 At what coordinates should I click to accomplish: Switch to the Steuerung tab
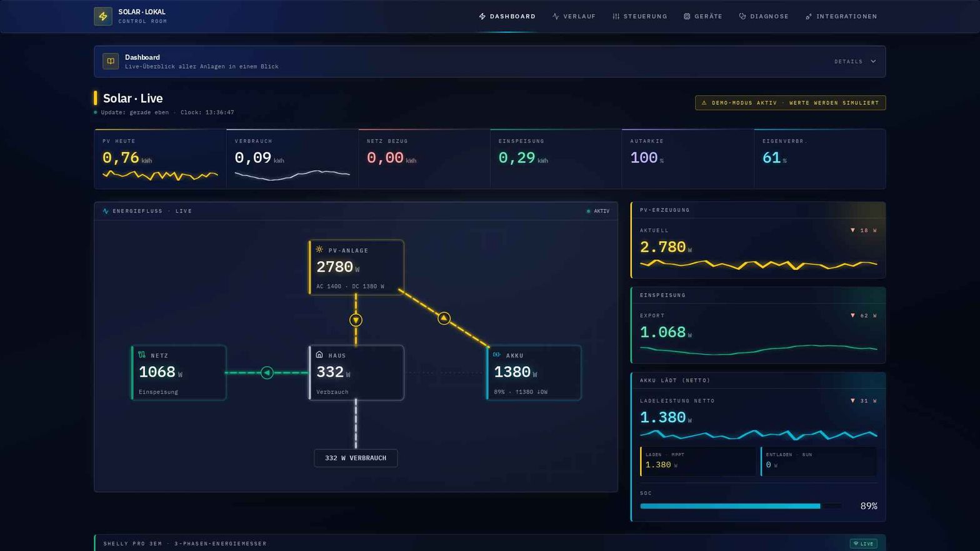(x=640, y=16)
